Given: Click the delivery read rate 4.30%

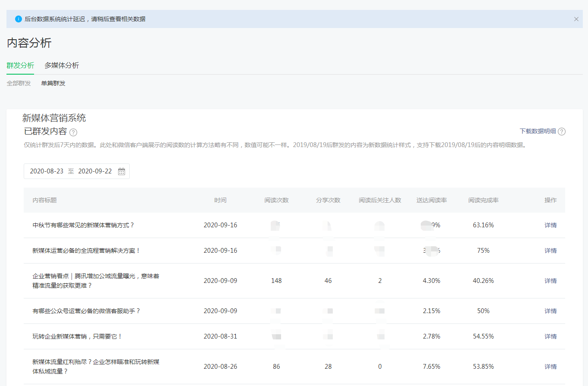Looking at the screenshot, I should pos(432,281).
